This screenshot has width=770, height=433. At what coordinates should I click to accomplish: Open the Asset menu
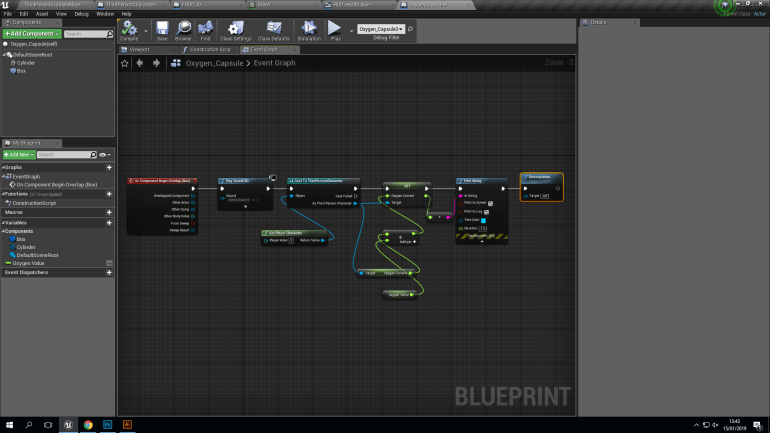click(x=42, y=14)
